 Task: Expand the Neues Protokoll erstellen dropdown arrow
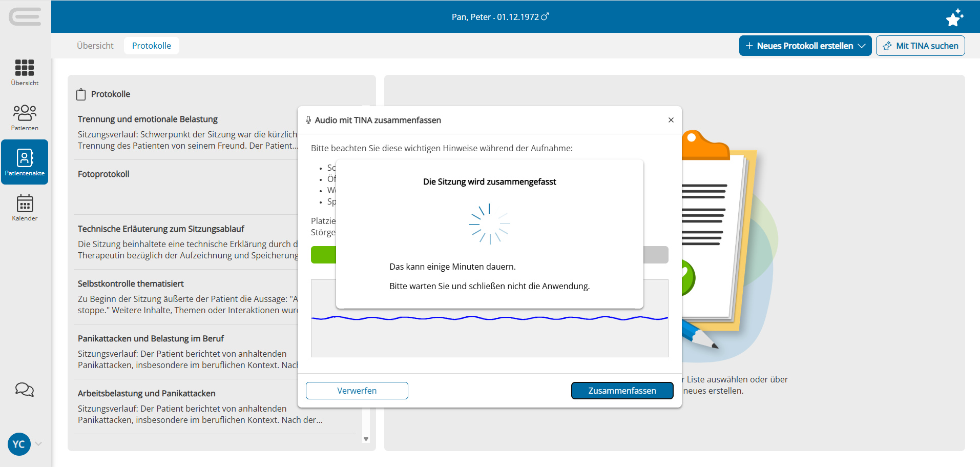[862, 46]
